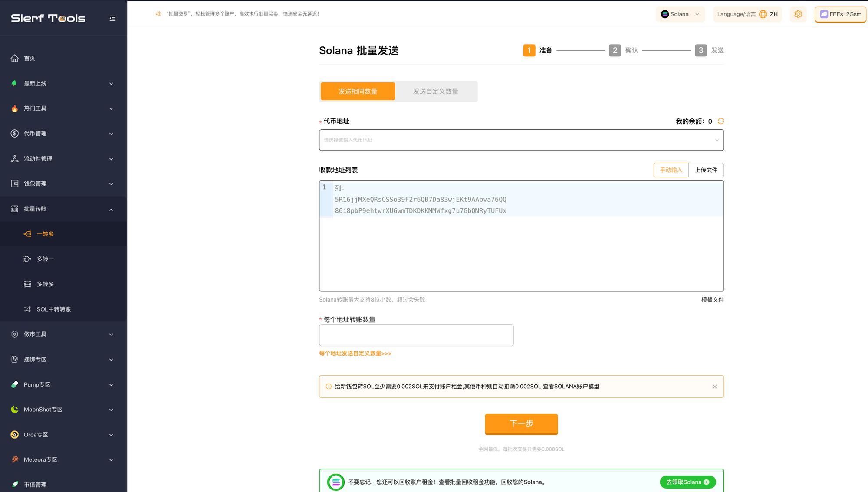This screenshot has width=868, height=492.
Task: Open the orange settings gear icon
Action: [798, 14]
